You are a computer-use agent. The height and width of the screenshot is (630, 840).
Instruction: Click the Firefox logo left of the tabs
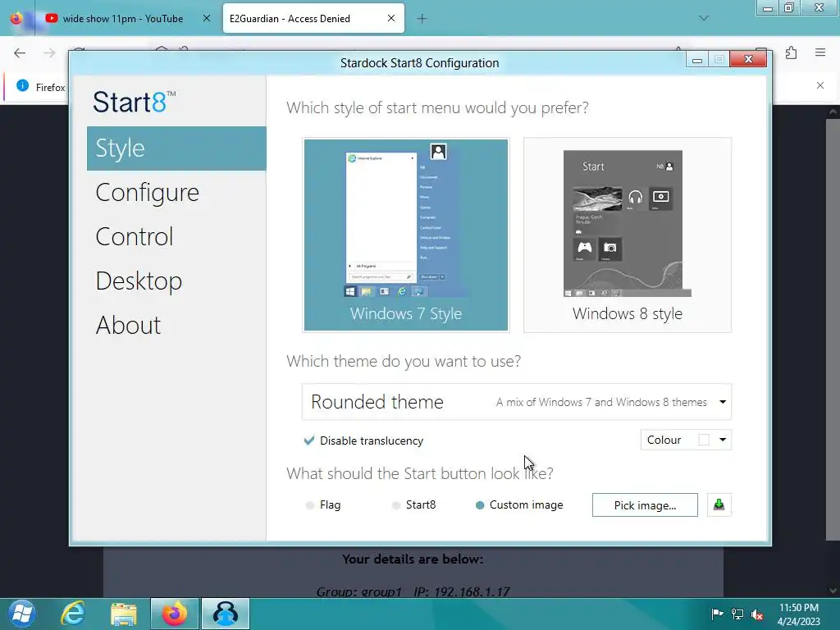click(16, 18)
